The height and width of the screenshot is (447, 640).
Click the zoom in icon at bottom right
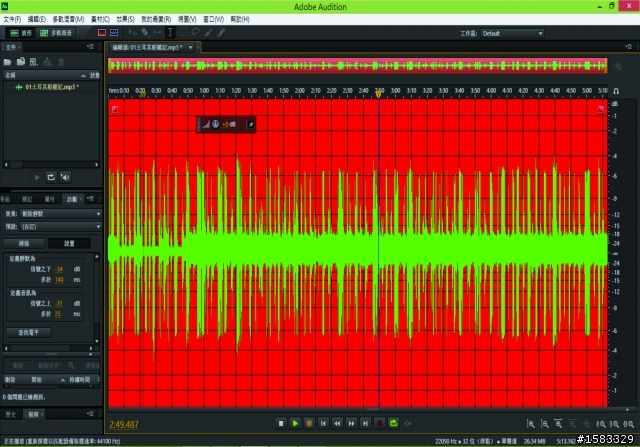[530, 424]
